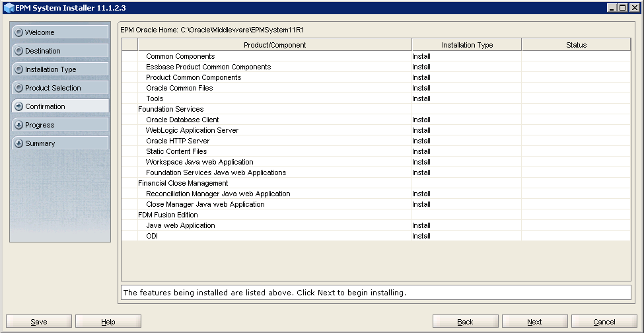Click the Status column header
Viewport: 644px width, 333px height.
[x=576, y=45]
